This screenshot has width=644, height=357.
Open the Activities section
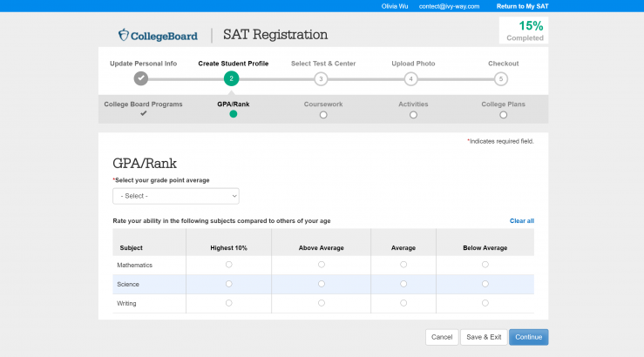[x=413, y=114]
